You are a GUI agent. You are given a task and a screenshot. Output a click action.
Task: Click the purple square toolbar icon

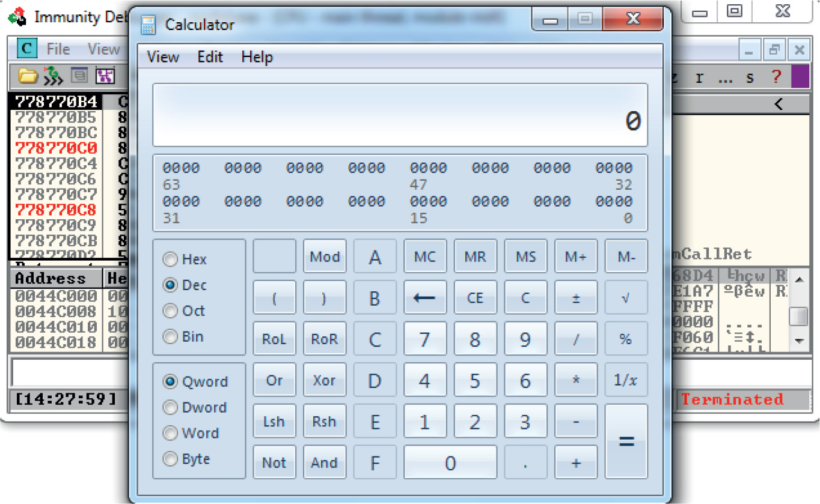[800, 77]
